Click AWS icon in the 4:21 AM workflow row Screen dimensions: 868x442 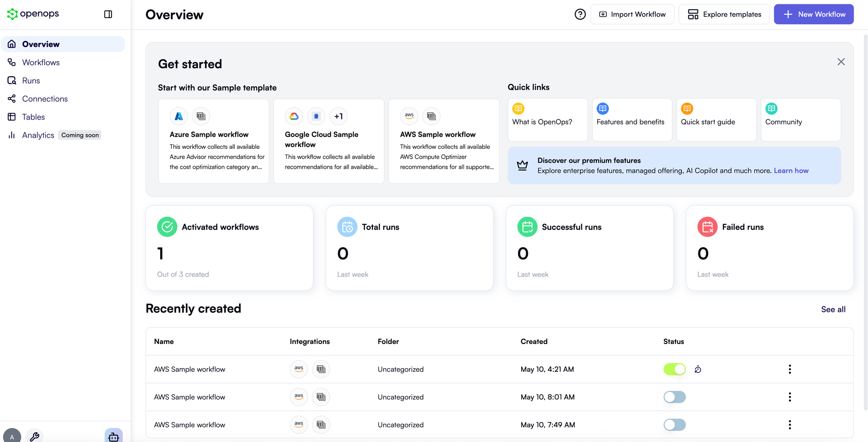point(299,369)
